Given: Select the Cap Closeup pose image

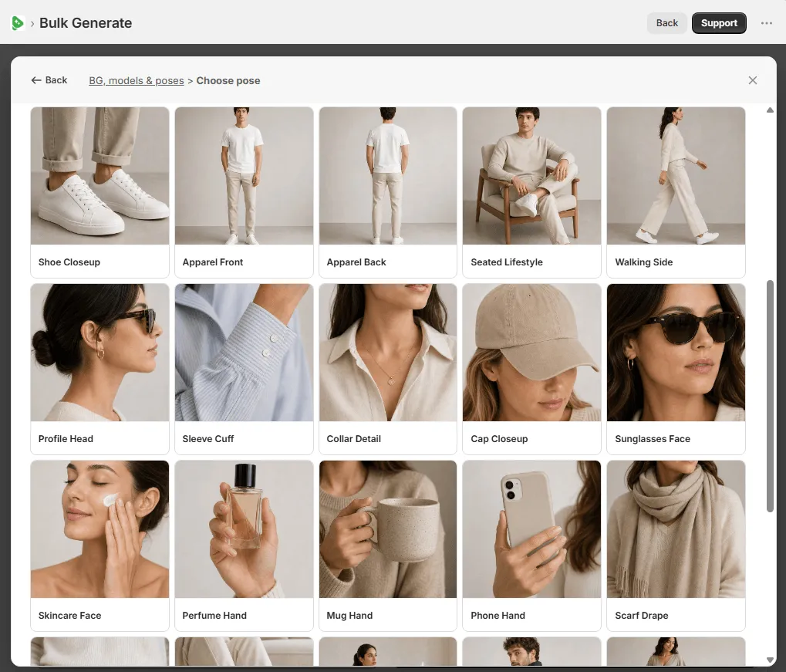Looking at the screenshot, I should pyautogui.click(x=532, y=353).
